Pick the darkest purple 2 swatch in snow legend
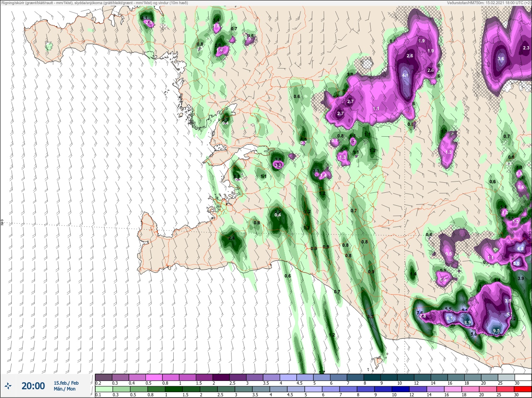 [x=221, y=377]
